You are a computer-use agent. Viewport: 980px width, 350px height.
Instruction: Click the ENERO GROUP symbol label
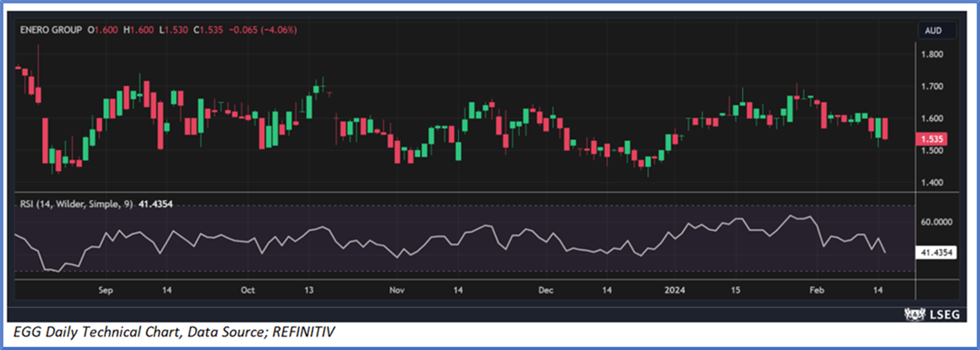pos(51,30)
